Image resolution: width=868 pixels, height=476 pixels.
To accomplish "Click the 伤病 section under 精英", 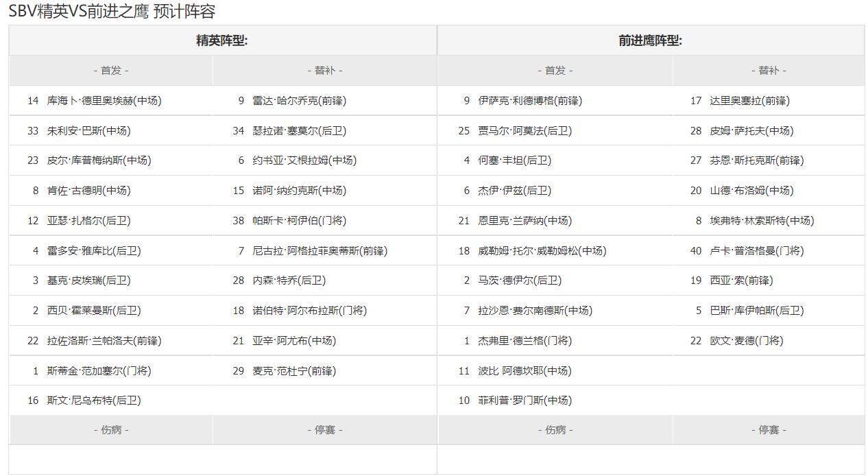I will click(111, 430).
